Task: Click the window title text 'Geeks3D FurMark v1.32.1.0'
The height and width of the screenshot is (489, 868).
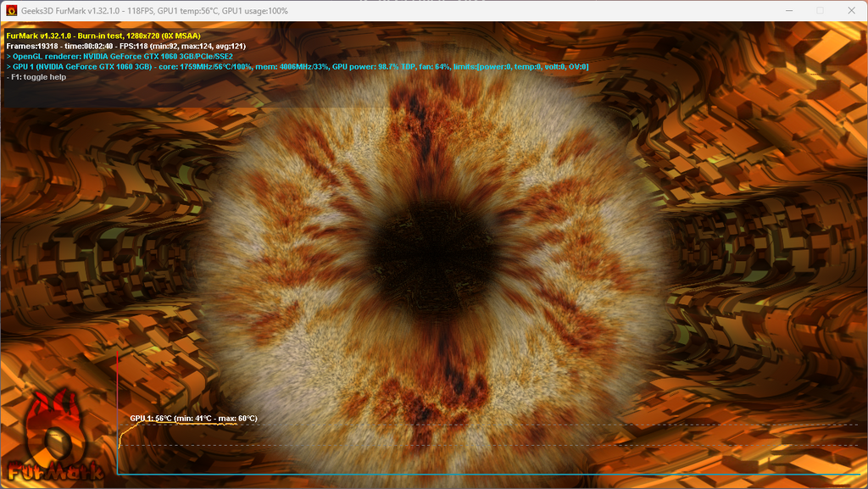Action: (70, 10)
